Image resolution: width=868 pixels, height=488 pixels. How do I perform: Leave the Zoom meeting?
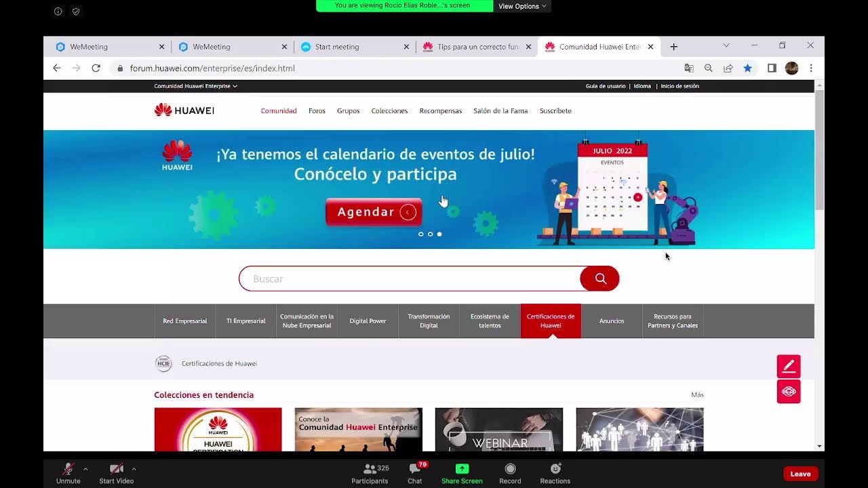(x=800, y=474)
